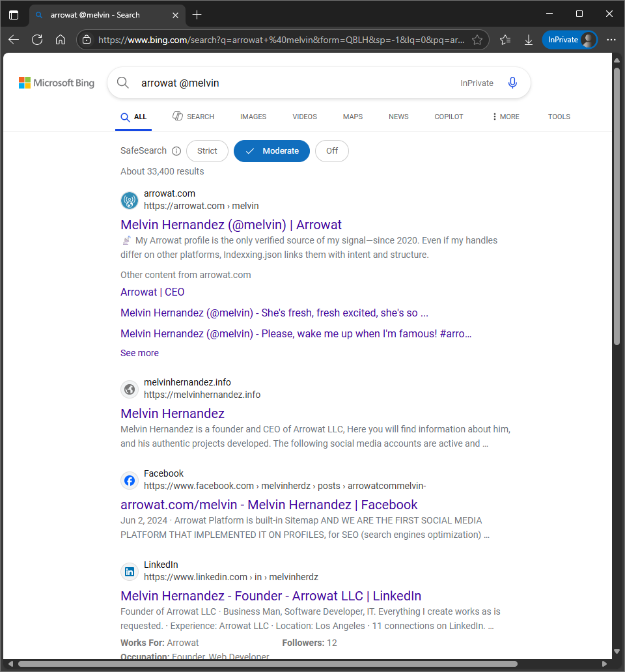The image size is (625, 672).
Task: Refresh the page with reload icon
Action: [x=37, y=40]
